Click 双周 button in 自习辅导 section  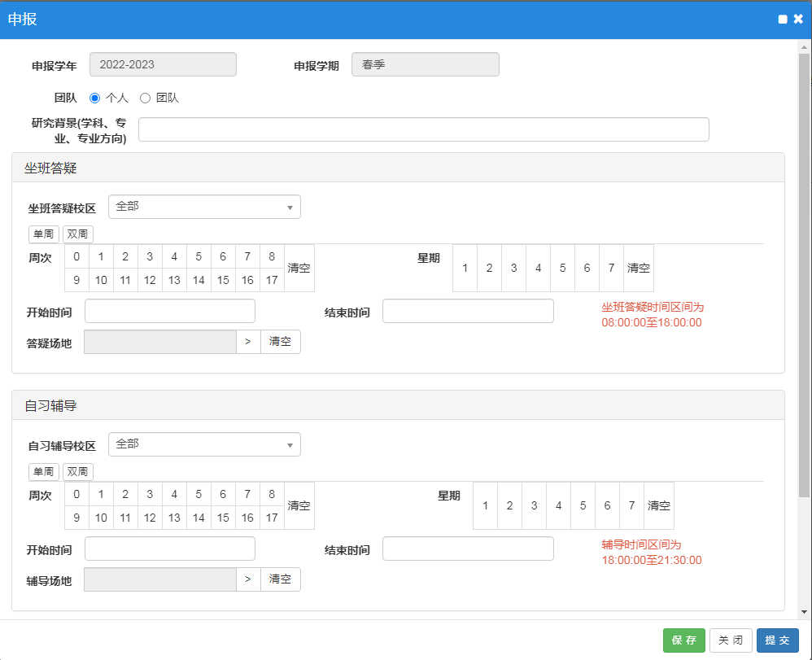pyautogui.click(x=78, y=472)
